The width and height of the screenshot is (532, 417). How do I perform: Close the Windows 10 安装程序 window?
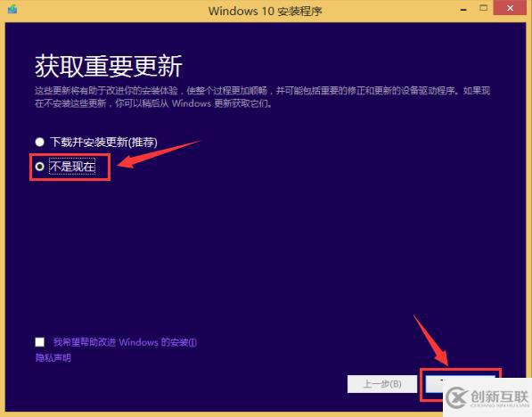[x=510, y=8]
